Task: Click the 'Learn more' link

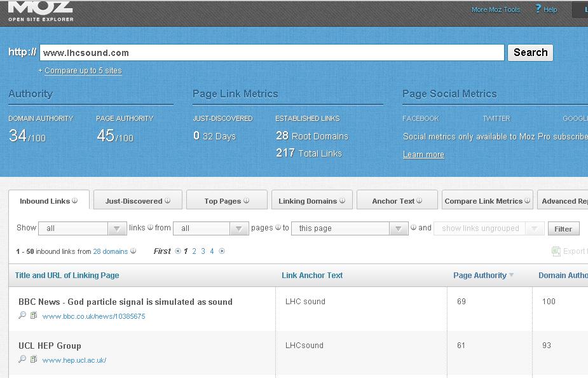Action: 423,154
